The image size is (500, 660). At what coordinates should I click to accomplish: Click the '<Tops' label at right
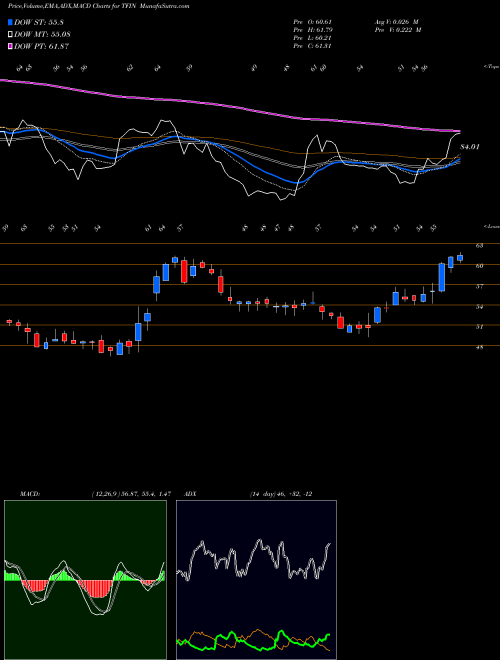coord(491,67)
